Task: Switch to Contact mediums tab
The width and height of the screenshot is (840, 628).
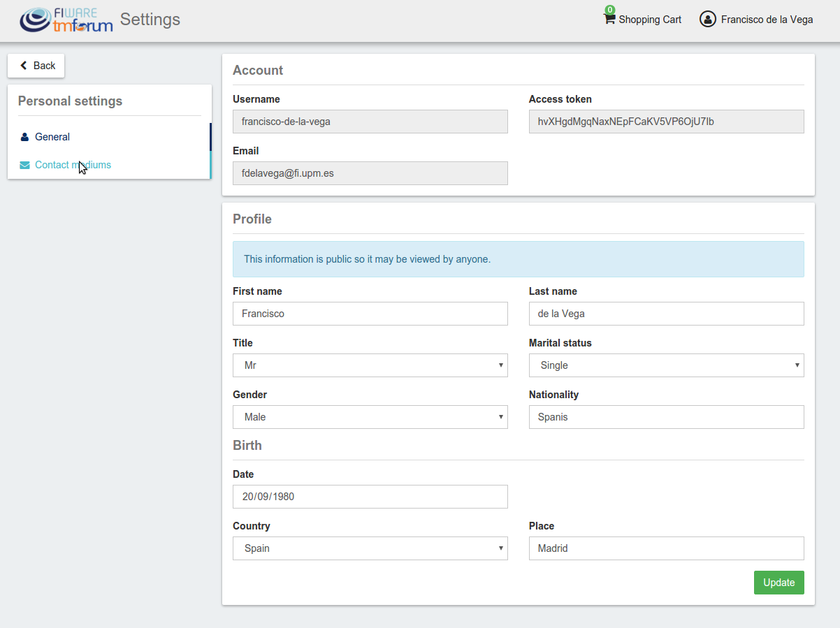Action: click(109, 165)
